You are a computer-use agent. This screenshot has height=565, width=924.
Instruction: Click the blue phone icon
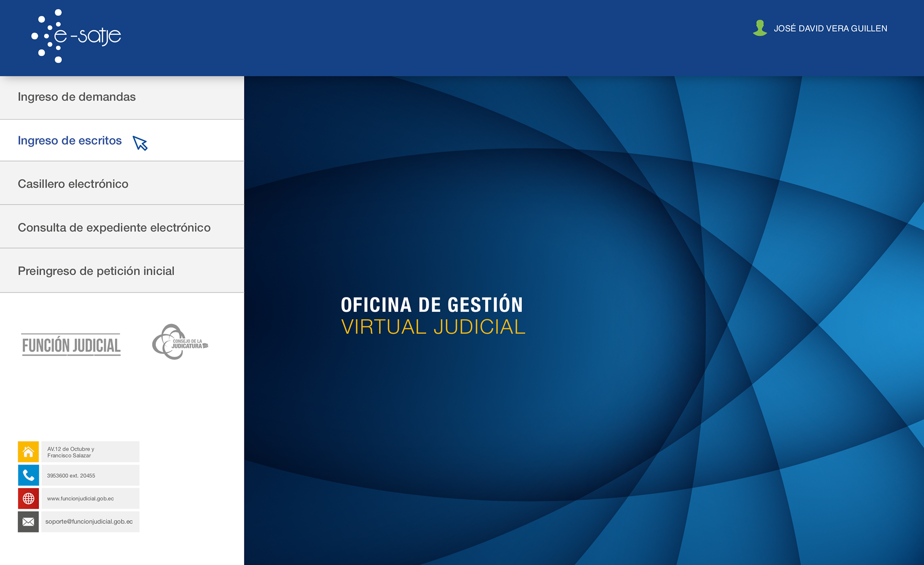tap(28, 475)
